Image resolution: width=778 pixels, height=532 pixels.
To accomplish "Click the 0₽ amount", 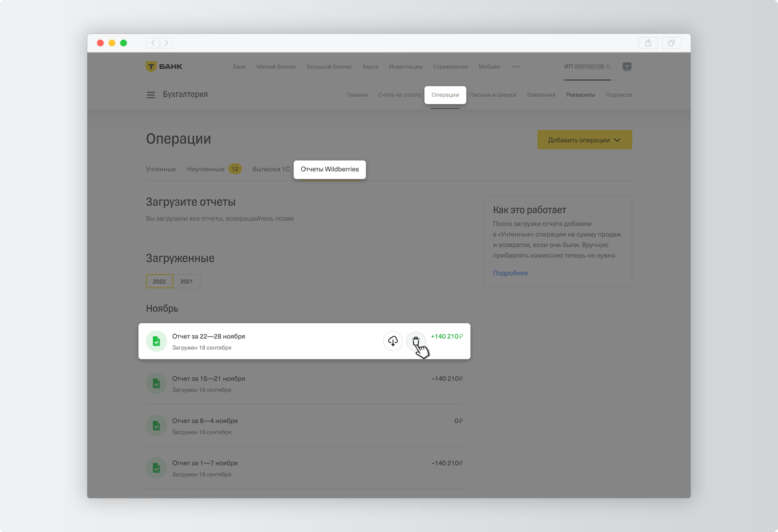I will (459, 421).
